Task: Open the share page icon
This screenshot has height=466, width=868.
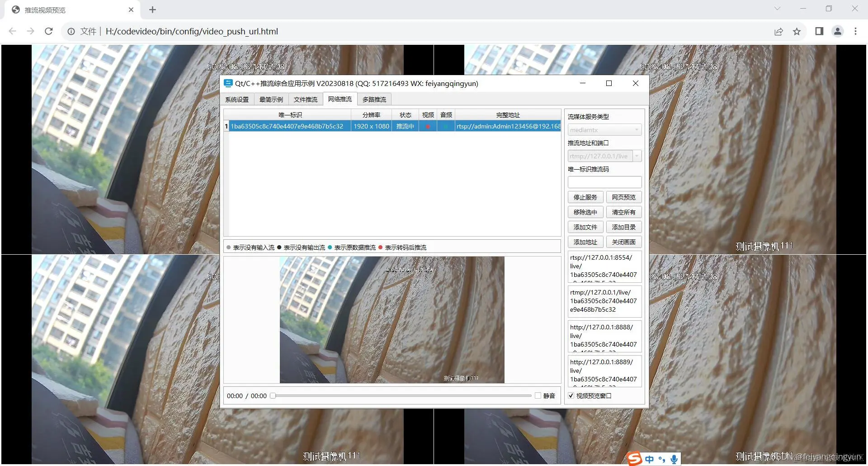Action: coord(778,31)
